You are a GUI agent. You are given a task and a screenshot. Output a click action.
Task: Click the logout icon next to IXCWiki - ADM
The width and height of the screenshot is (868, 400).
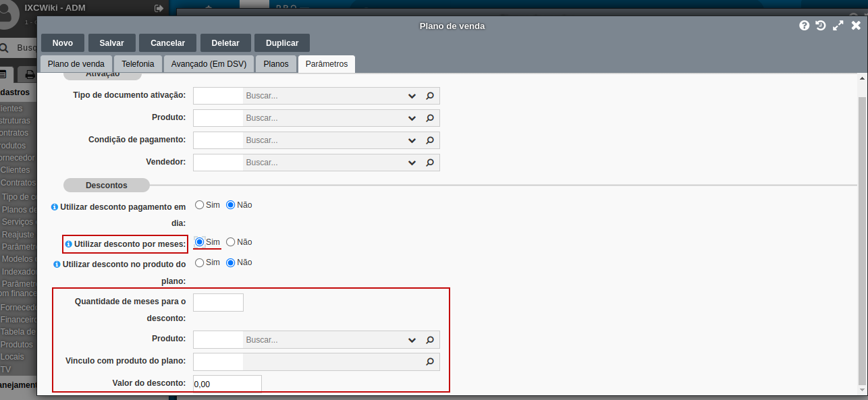coord(159,8)
